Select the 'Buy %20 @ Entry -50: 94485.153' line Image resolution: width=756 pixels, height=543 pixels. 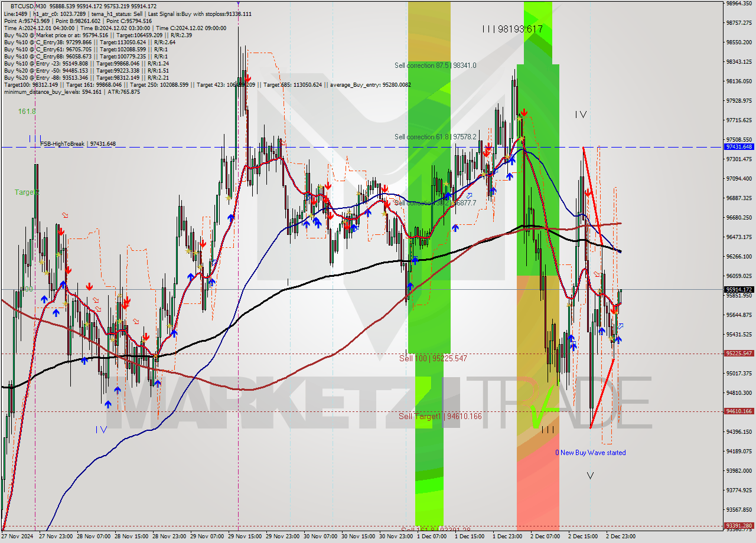[x=86, y=70]
